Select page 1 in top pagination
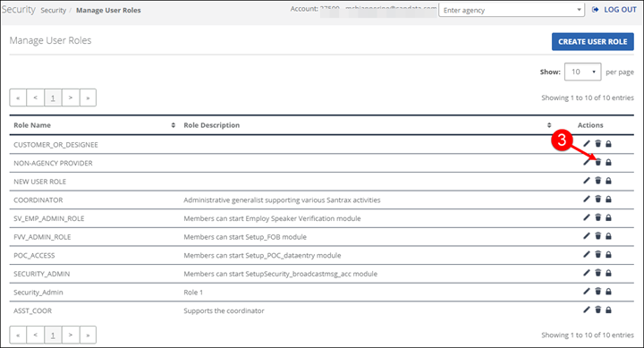The width and height of the screenshot is (644, 348). point(53,98)
